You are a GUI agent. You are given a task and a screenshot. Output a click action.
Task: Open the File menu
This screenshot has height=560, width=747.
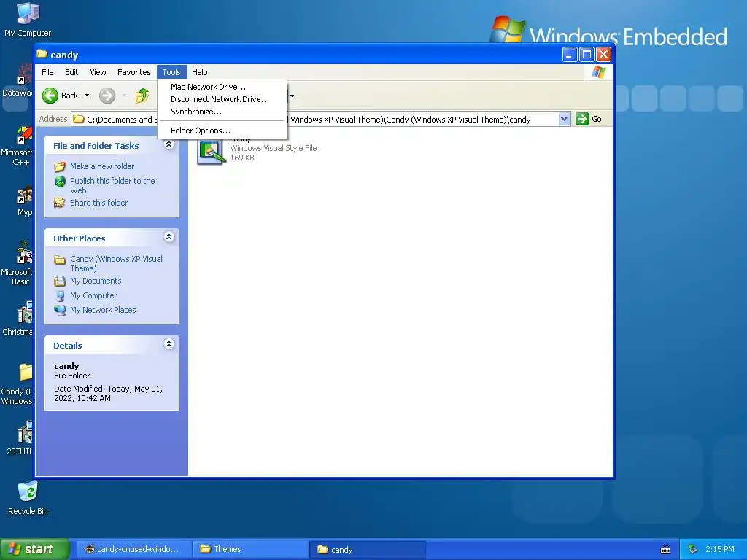47,72
